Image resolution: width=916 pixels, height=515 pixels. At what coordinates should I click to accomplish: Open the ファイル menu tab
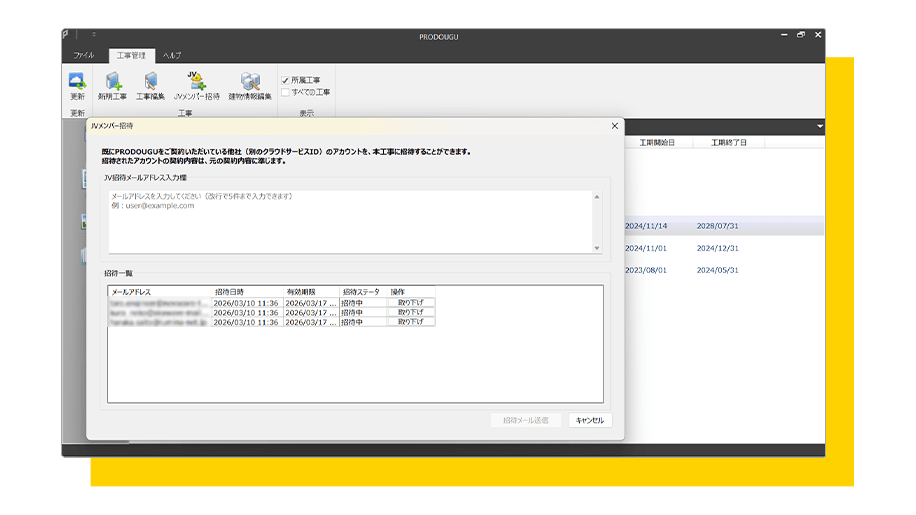(x=84, y=55)
